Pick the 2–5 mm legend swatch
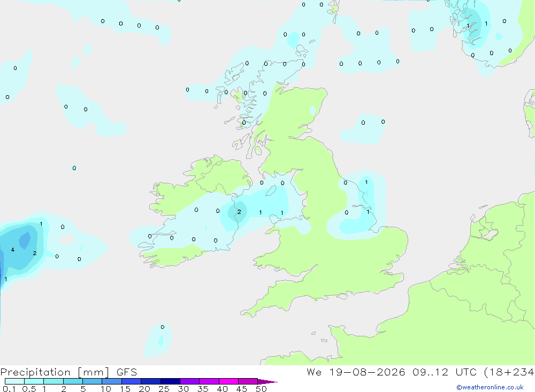The height and width of the screenshot is (392, 535). point(73,381)
